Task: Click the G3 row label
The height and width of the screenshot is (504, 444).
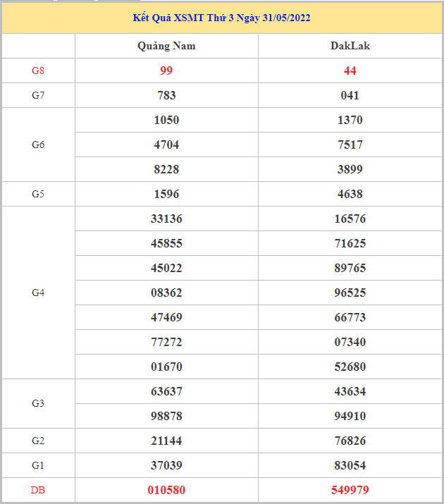Action: coord(38,403)
